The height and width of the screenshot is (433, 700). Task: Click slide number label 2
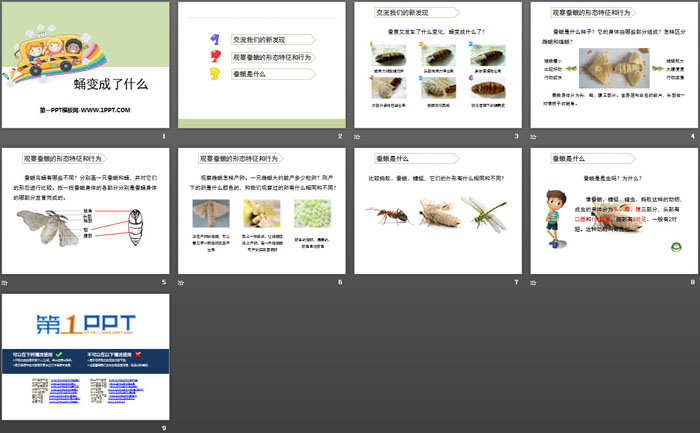point(340,136)
